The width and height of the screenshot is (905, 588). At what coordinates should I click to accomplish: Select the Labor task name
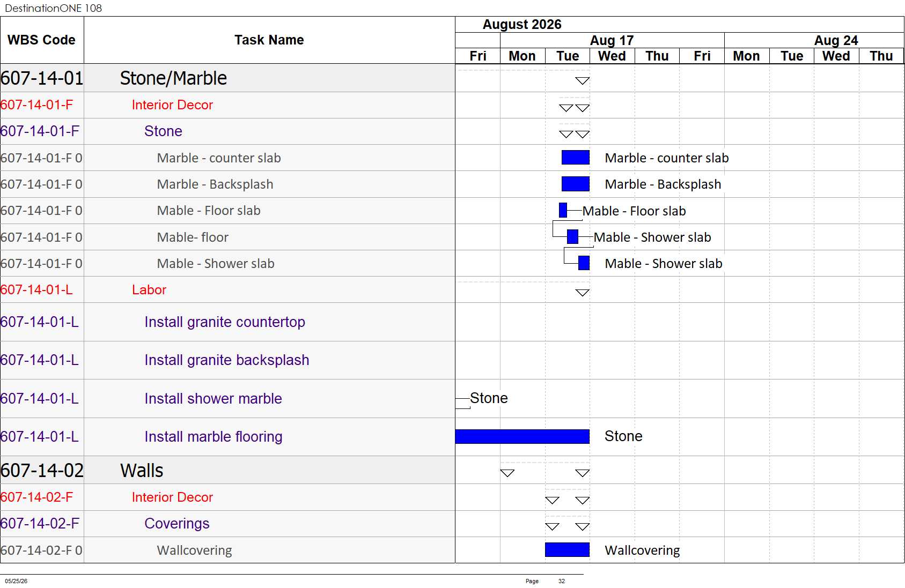149,290
